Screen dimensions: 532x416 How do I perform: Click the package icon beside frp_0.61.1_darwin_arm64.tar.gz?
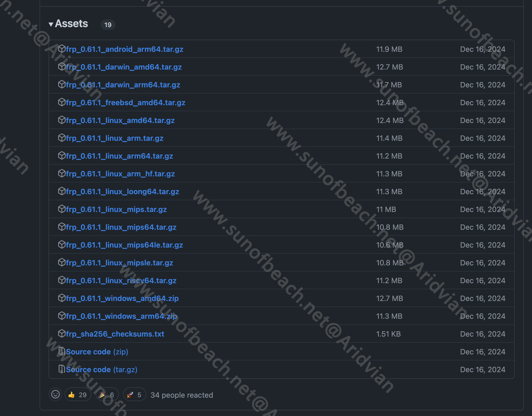coord(62,84)
